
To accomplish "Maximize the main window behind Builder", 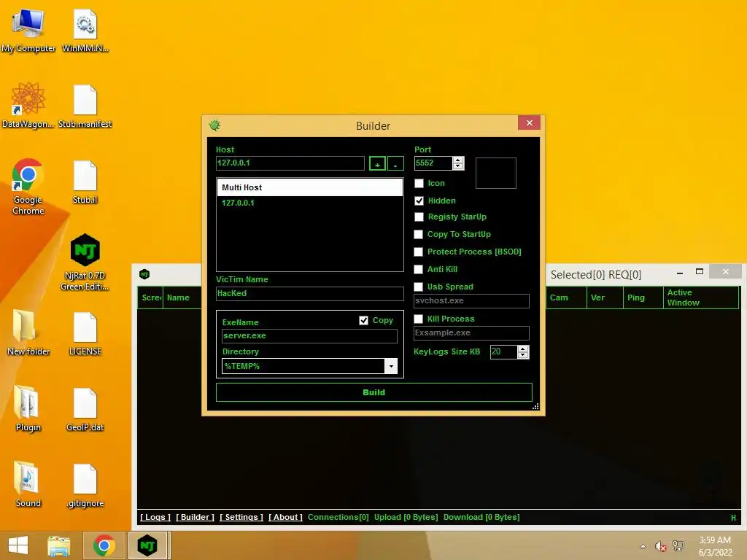I will tap(700, 271).
